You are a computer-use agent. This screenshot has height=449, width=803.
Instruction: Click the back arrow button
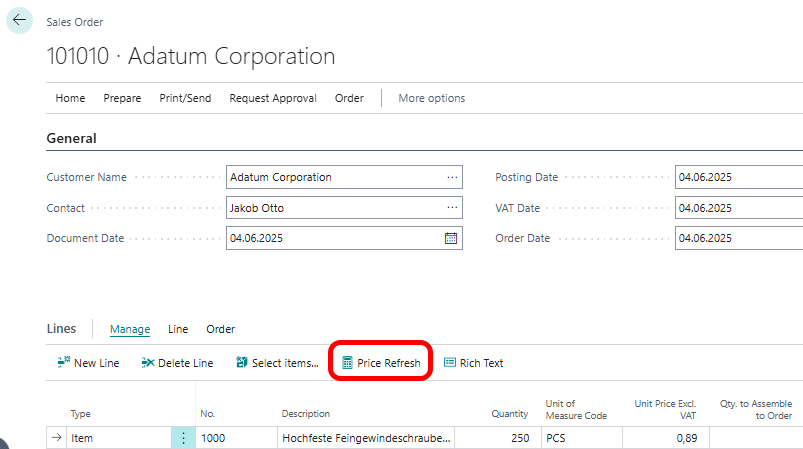click(19, 20)
